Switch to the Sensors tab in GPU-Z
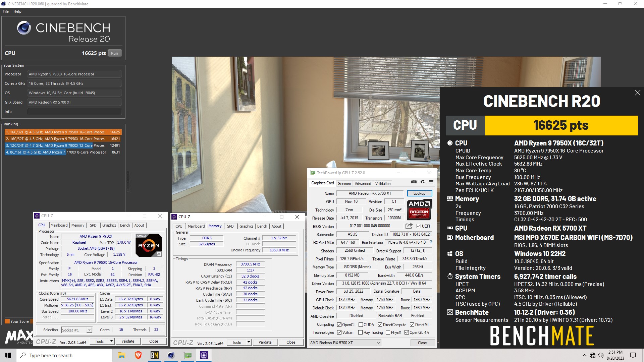 344,184
